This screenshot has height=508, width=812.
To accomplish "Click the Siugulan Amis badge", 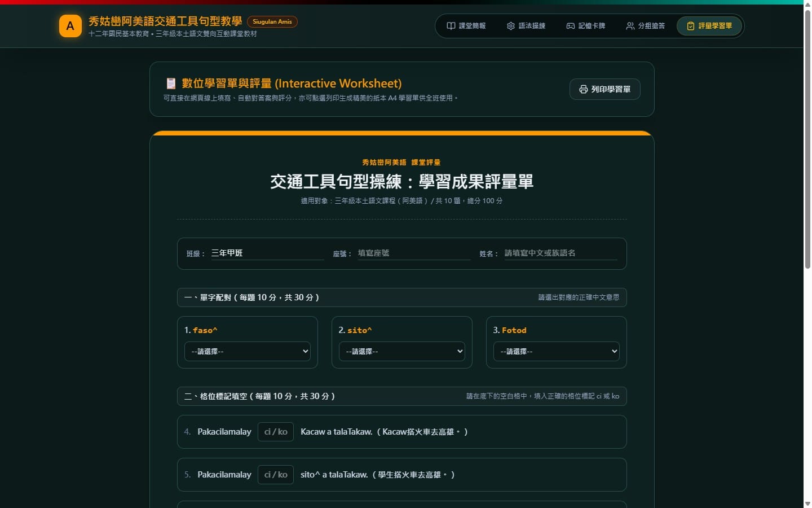I will tap(272, 22).
